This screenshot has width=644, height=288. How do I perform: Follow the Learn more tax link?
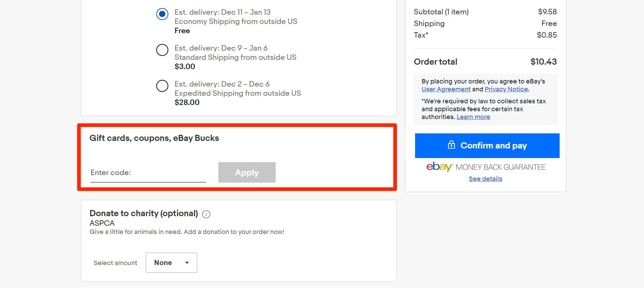pos(473,117)
